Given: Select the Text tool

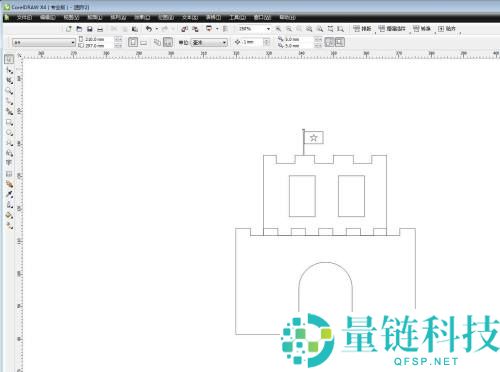Looking at the screenshot, I should click(x=9, y=163).
